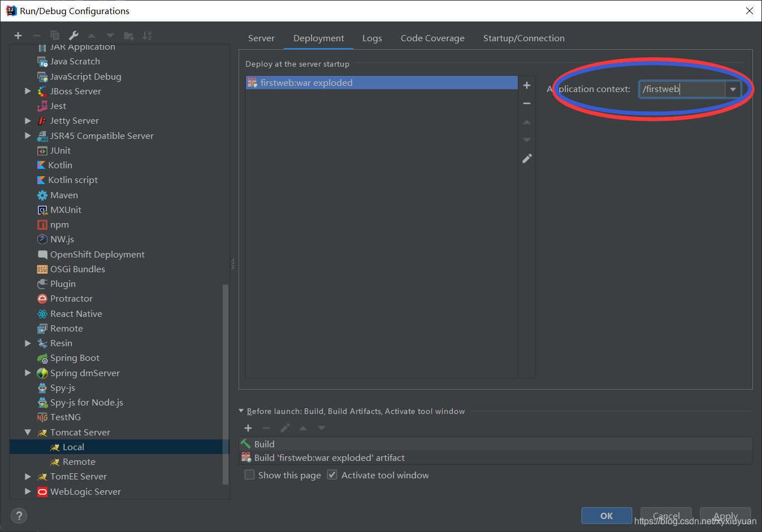
Task: Select OSGi Bundles in tree
Action: [77, 269]
